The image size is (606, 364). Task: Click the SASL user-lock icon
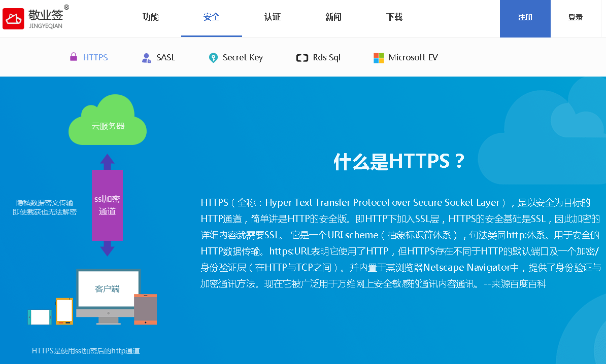[x=146, y=58]
